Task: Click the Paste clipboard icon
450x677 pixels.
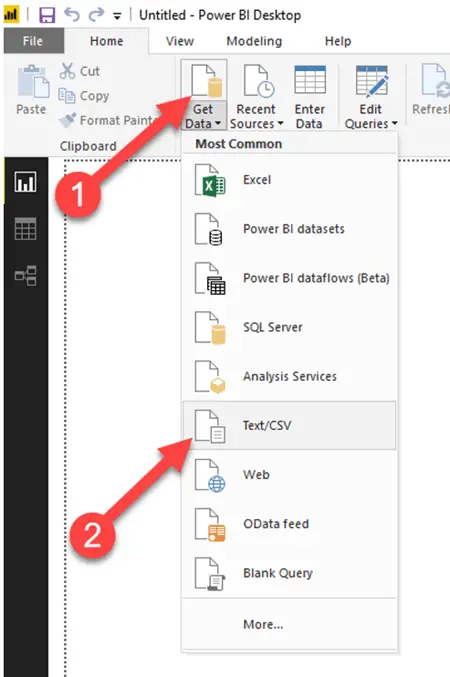Action: (33, 81)
